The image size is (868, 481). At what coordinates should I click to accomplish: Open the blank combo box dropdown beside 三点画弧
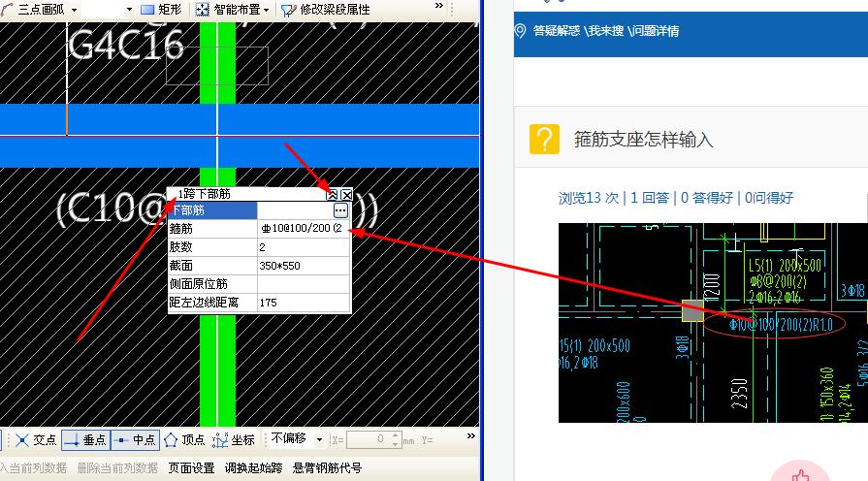tap(129, 10)
